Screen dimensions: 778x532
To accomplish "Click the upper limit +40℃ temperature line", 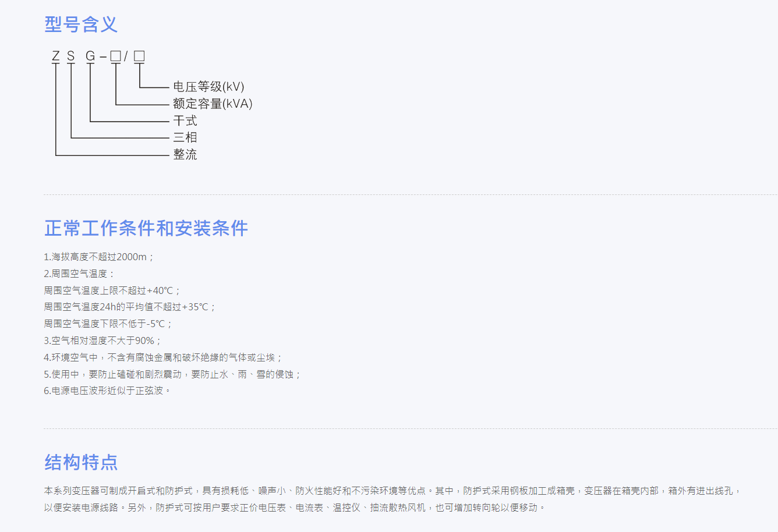I will pyautogui.click(x=112, y=290).
